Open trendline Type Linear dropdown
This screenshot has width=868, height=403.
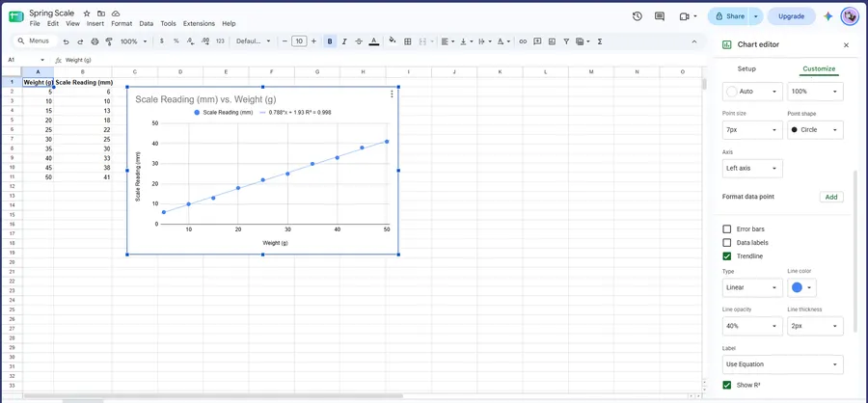(x=752, y=288)
